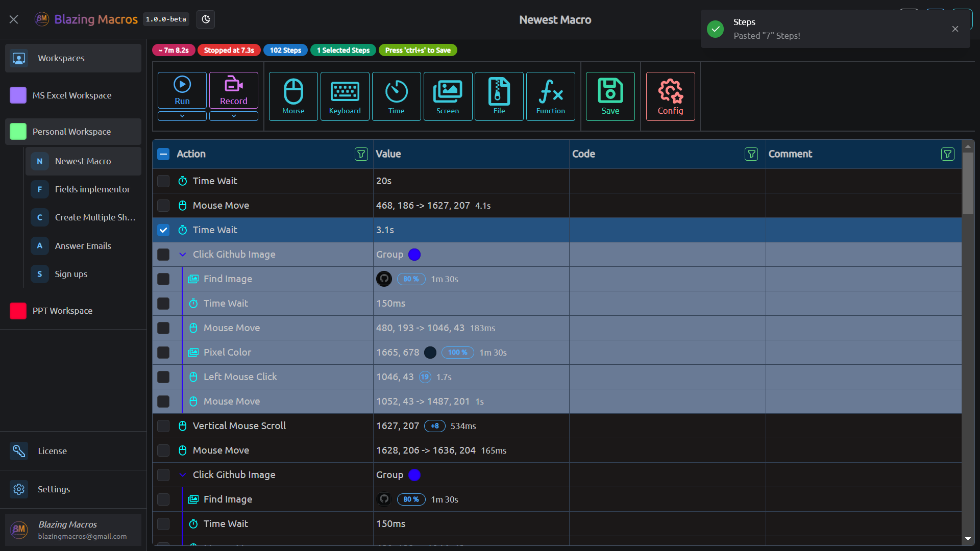This screenshot has height=551, width=980.
Task: Click the vertical scrollbar thumb
Action: click(x=968, y=183)
